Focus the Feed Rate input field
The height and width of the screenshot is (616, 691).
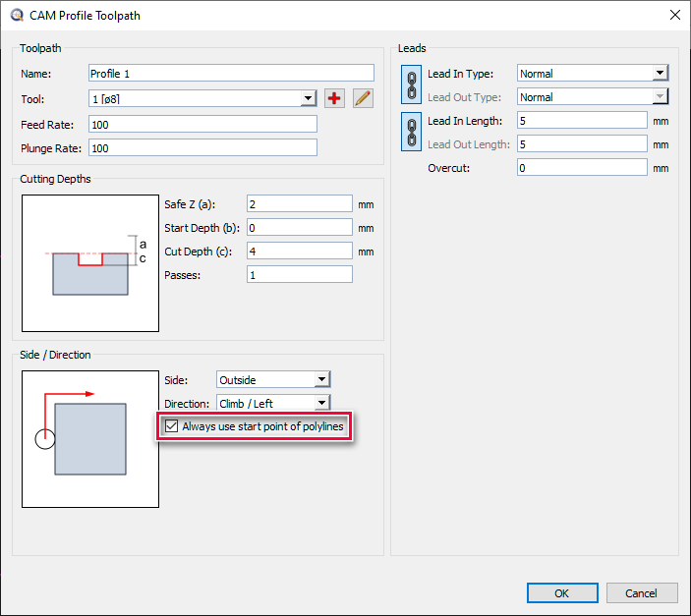(202, 124)
